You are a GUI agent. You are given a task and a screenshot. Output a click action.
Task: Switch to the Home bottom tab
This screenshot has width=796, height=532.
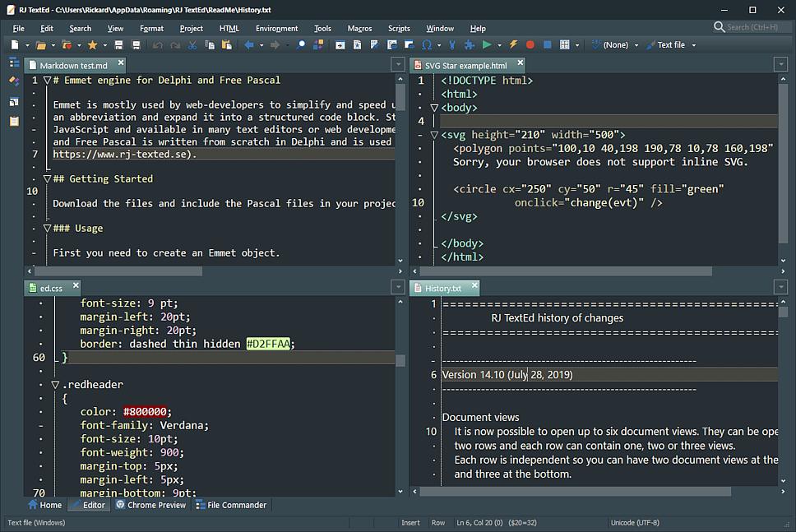(x=45, y=505)
